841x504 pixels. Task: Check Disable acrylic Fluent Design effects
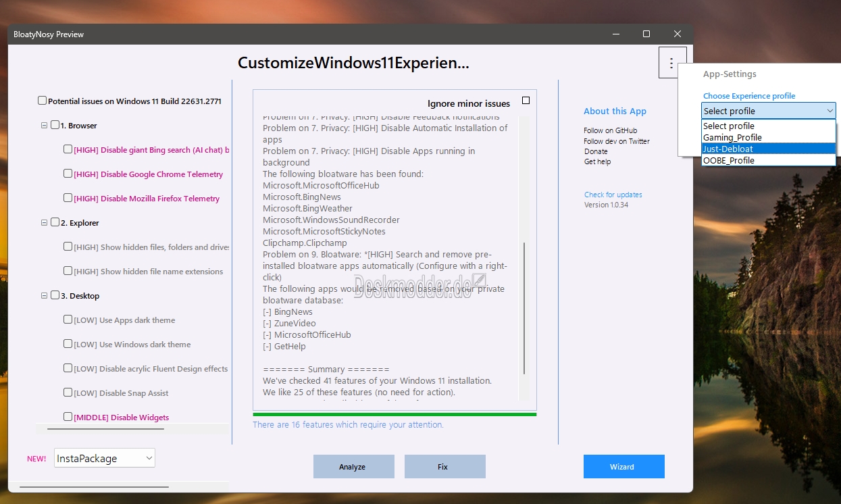(x=68, y=368)
